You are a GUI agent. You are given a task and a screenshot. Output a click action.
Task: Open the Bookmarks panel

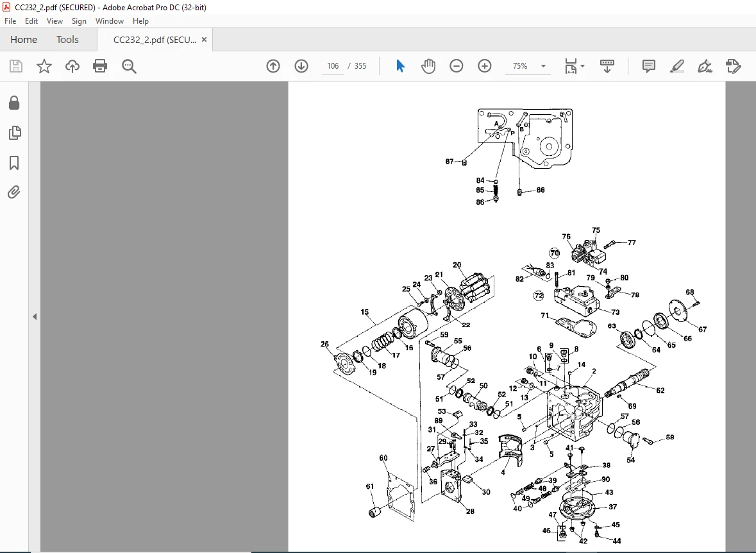tap(14, 162)
